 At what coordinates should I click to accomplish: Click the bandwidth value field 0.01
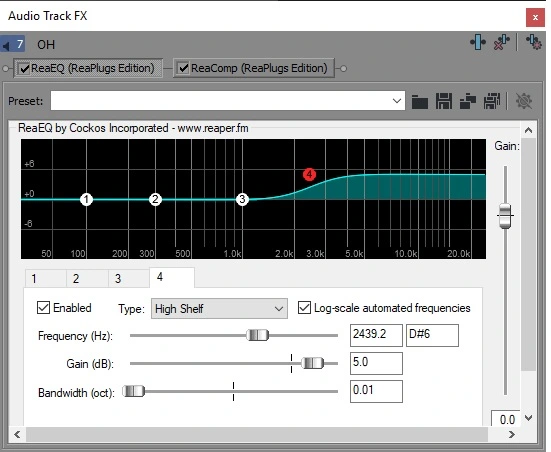376,391
